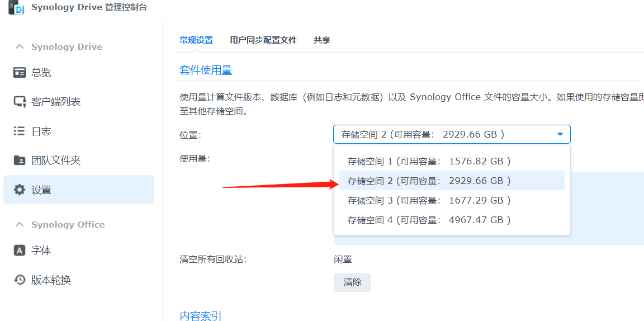The width and height of the screenshot is (644, 321).
Task: Click the 设置 gear icon
Action: (20, 190)
